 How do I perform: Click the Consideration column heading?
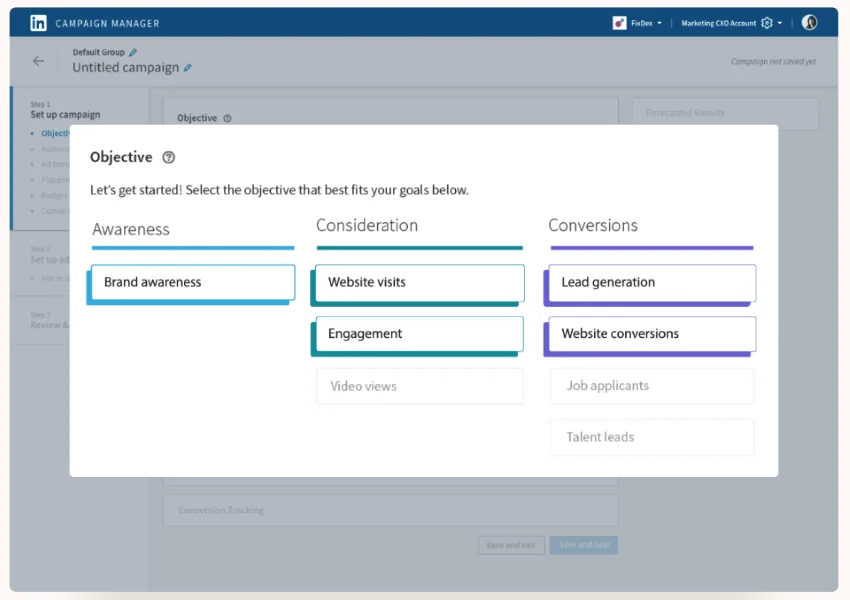367,225
